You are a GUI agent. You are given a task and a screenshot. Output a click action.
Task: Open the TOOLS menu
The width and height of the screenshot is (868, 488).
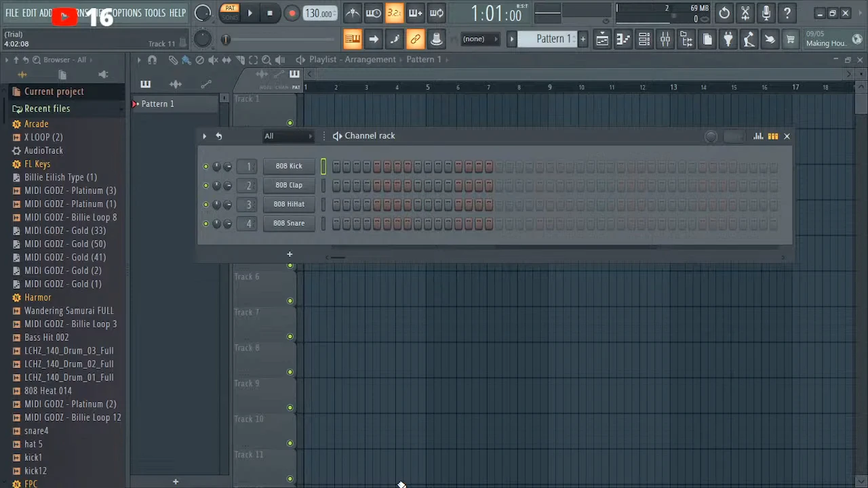(x=155, y=13)
